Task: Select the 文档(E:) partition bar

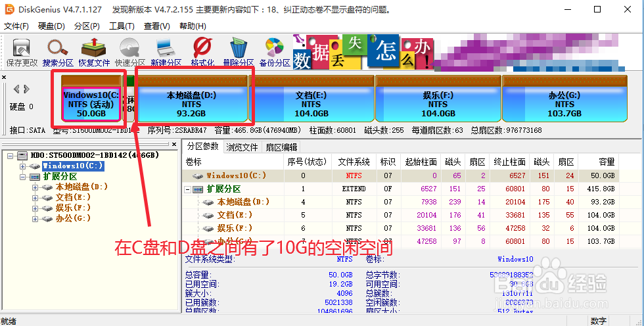Action: pyautogui.click(x=311, y=99)
